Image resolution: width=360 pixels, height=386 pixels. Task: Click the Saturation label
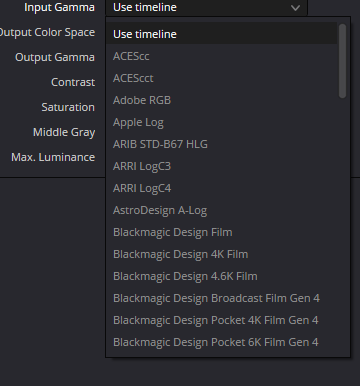pos(68,107)
